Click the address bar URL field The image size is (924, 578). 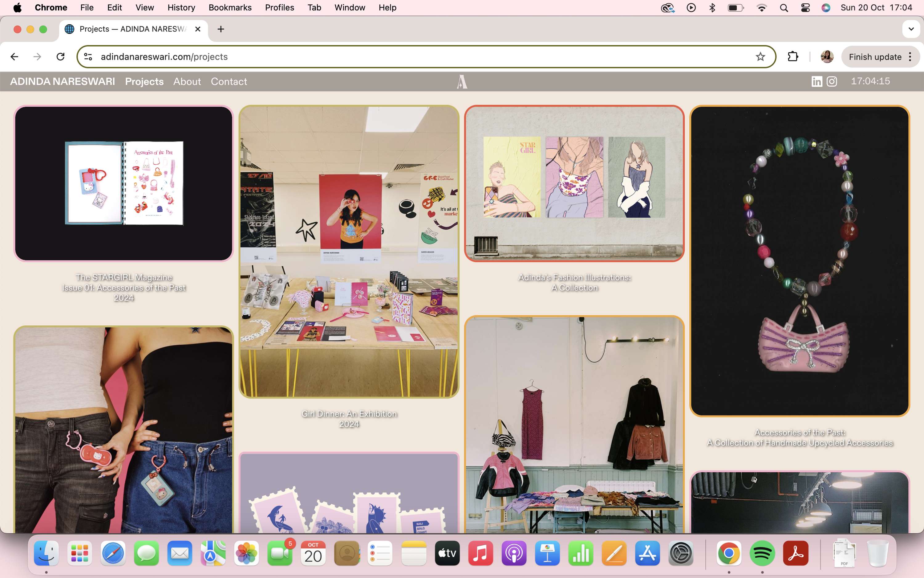pyautogui.click(x=426, y=57)
